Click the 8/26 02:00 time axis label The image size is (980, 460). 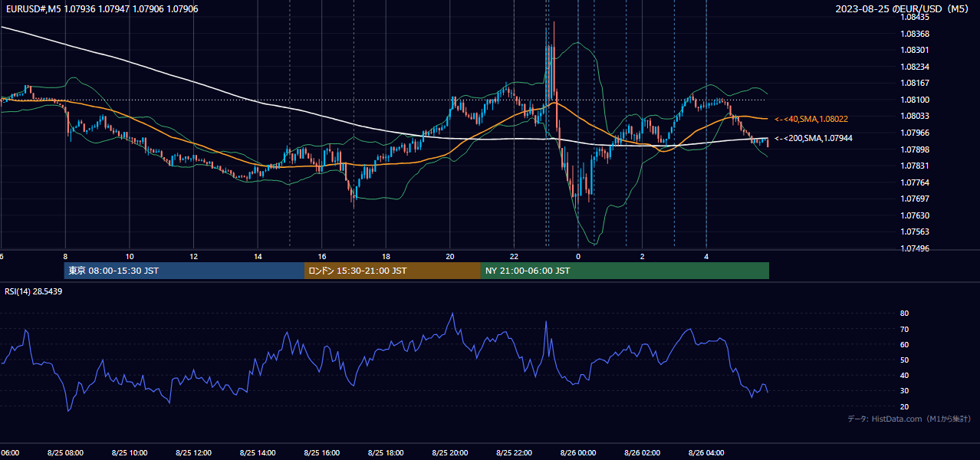point(642,452)
